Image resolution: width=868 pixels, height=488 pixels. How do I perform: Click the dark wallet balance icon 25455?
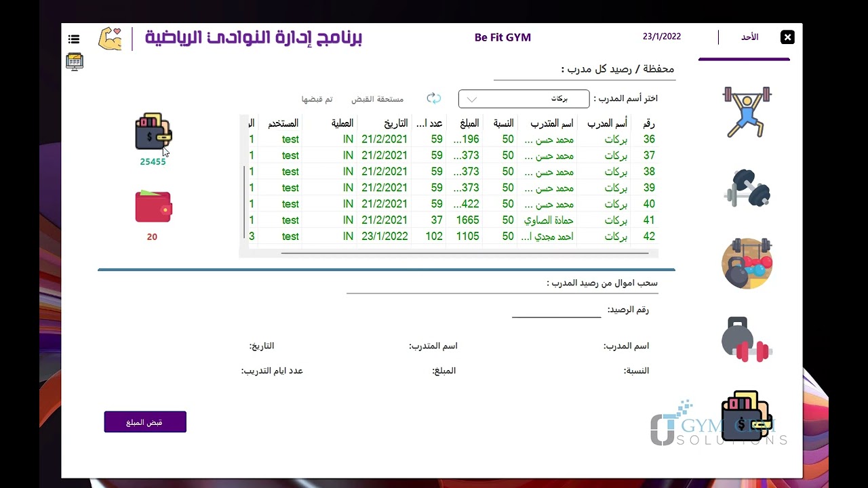click(153, 131)
